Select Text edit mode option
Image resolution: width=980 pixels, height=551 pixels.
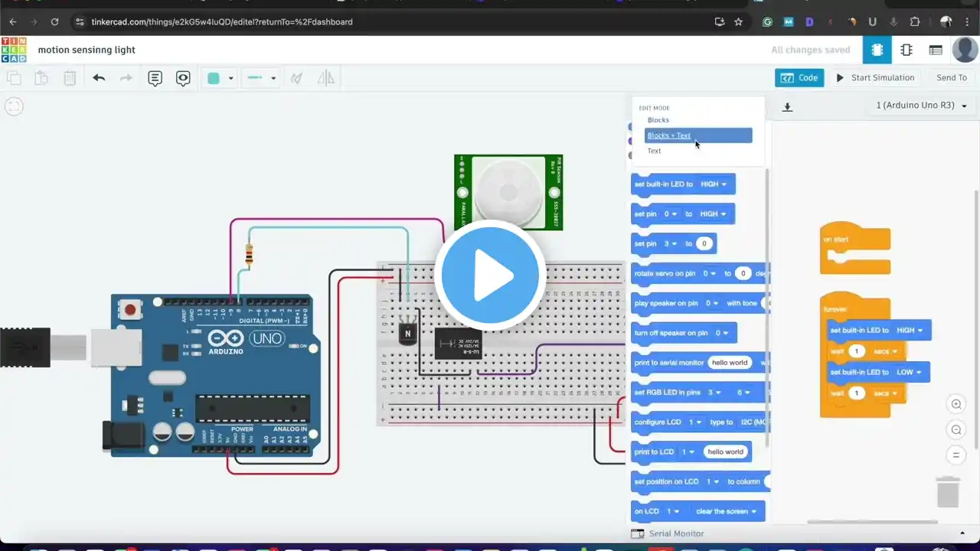[x=654, y=151]
